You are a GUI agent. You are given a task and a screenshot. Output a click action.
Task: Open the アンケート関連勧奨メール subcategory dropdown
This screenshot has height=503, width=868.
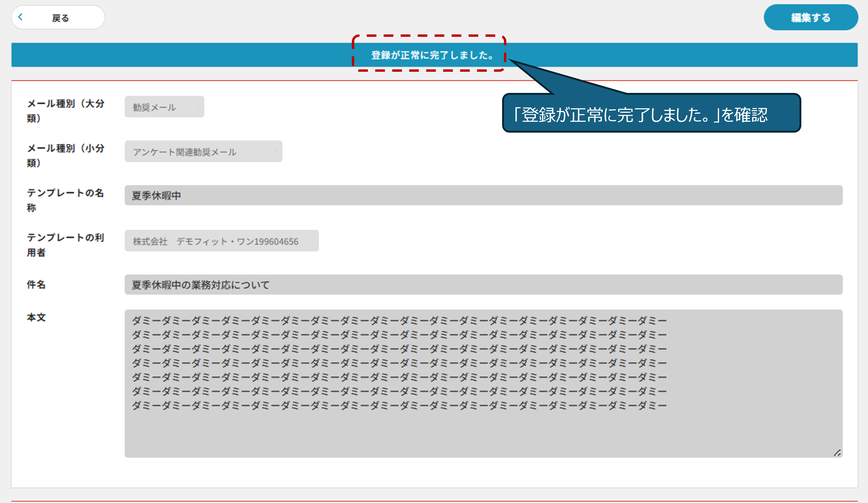pos(203,151)
